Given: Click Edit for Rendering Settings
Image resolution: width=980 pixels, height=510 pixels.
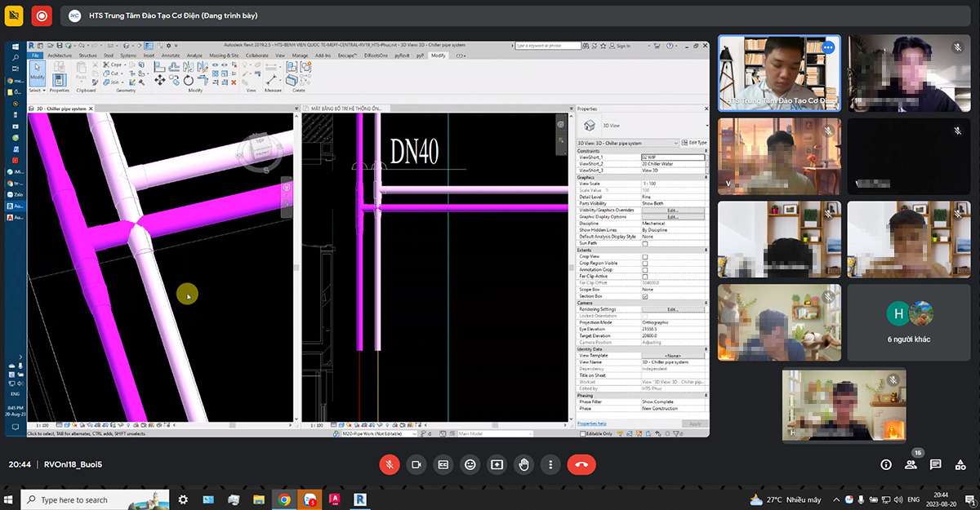Looking at the screenshot, I should [x=673, y=309].
